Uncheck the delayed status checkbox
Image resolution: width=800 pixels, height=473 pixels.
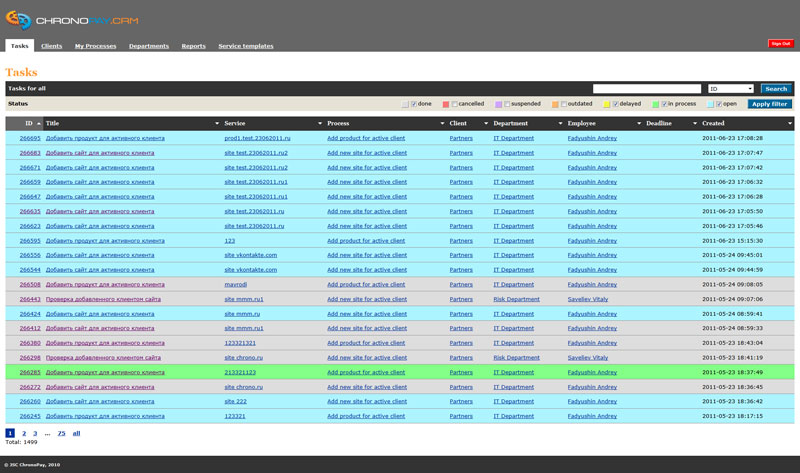[616, 104]
